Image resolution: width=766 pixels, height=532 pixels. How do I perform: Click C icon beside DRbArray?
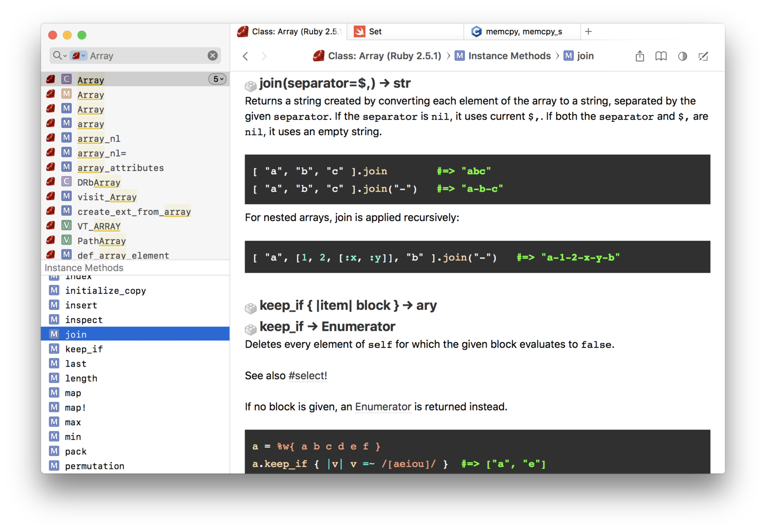pos(67,181)
